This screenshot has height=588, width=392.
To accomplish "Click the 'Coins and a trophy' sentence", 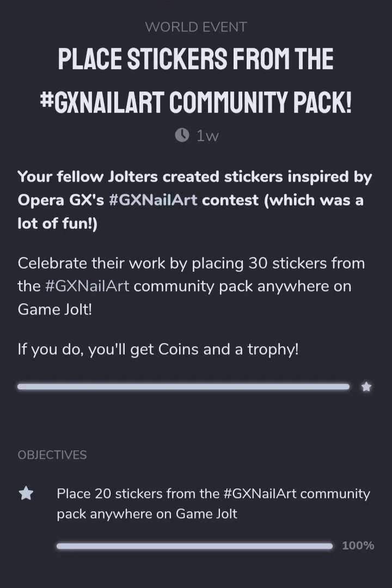I will click(158, 350).
